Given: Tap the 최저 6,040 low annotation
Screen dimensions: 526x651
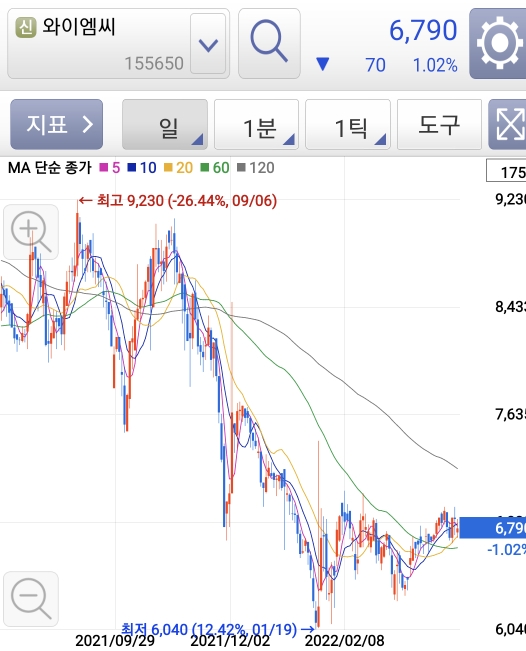Looking at the screenshot, I should pyautogui.click(x=218, y=629).
